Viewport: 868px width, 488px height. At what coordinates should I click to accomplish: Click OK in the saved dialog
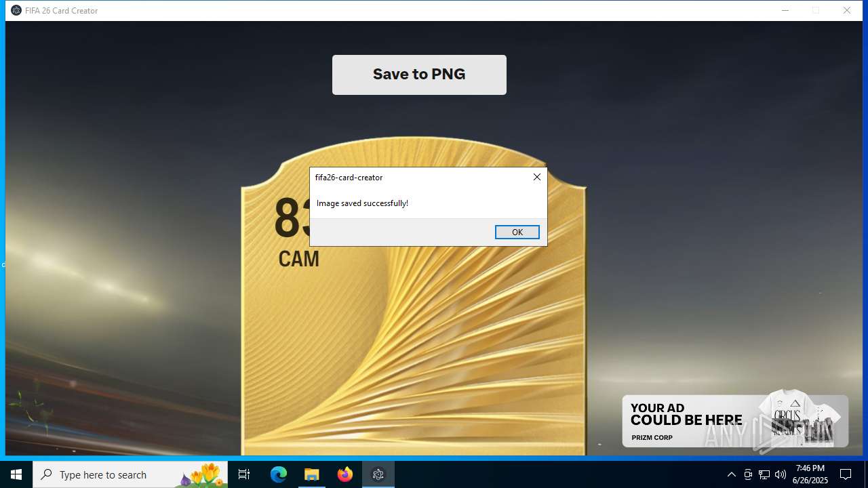517,232
